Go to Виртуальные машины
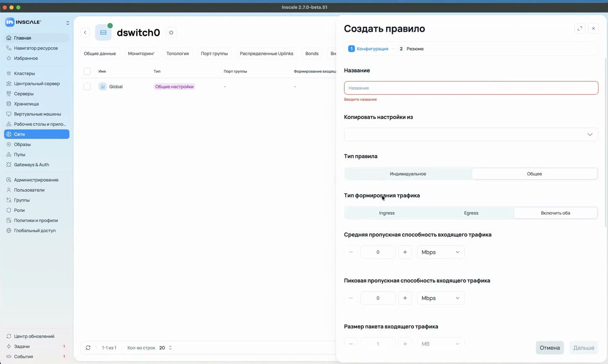This screenshot has width=608, height=364. click(37, 114)
